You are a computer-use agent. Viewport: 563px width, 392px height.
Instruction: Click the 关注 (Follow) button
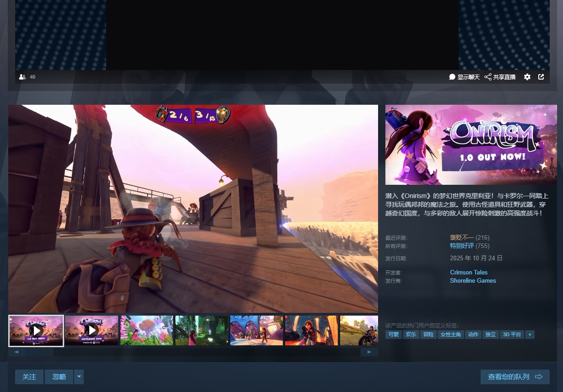29,377
